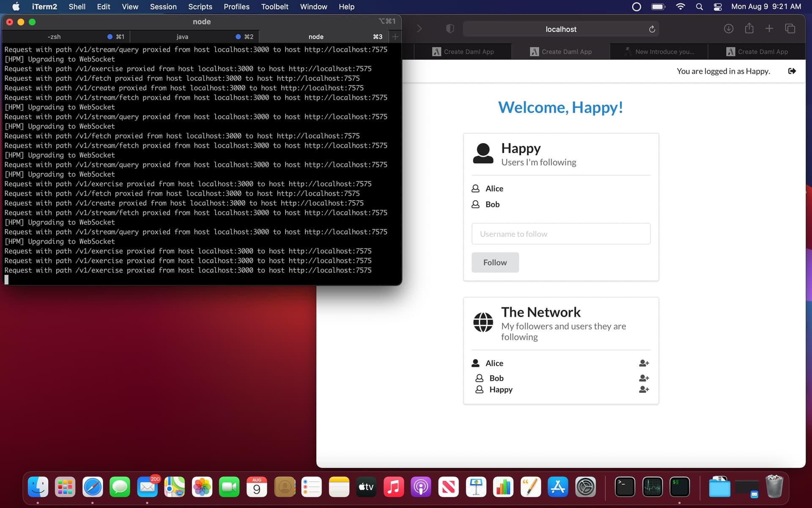Click Alice in users I'm following
This screenshot has width=812, height=508.
pyautogui.click(x=494, y=188)
